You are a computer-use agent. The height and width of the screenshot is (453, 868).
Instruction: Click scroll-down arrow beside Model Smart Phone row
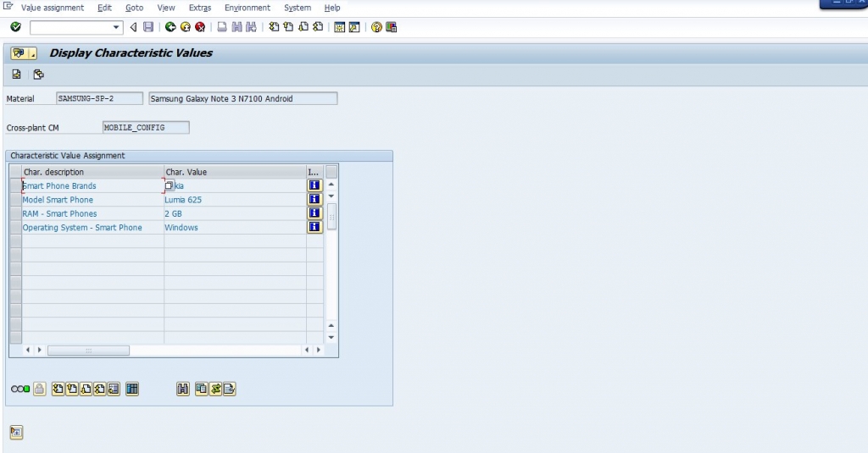point(331,196)
